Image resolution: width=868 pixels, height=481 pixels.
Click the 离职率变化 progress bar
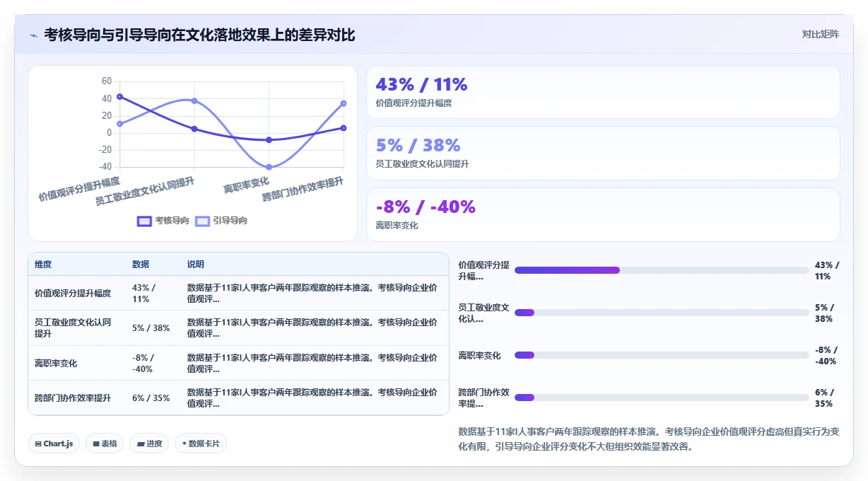[x=662, y=355]
